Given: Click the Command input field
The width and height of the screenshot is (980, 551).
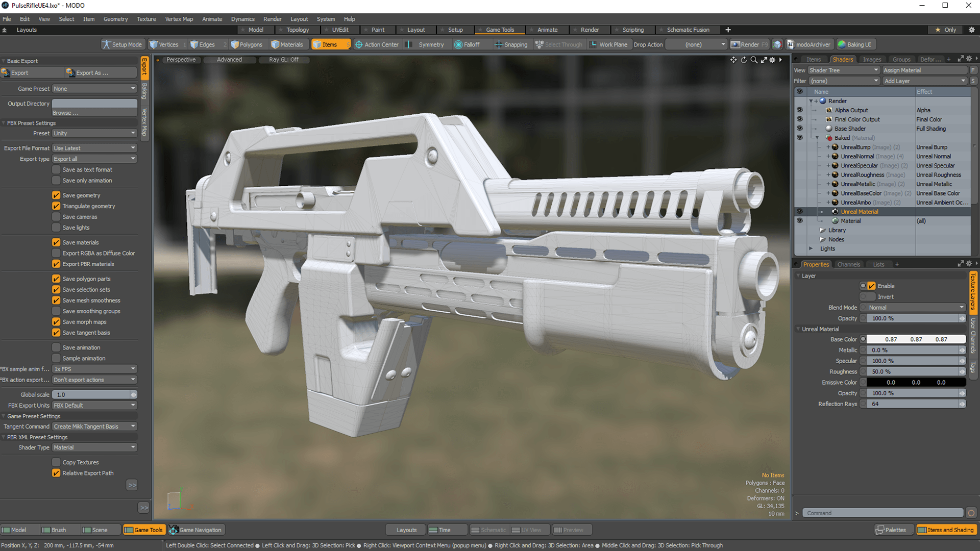Looking at the screenshot, I should (882, 513).
